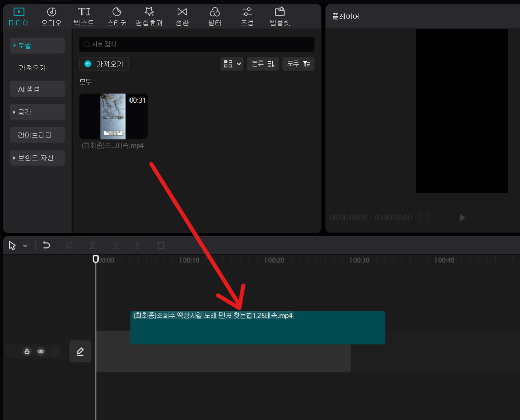Expand the 공간 section in sidebar
This screenshot has width=520, height=420.
[37, 112]
